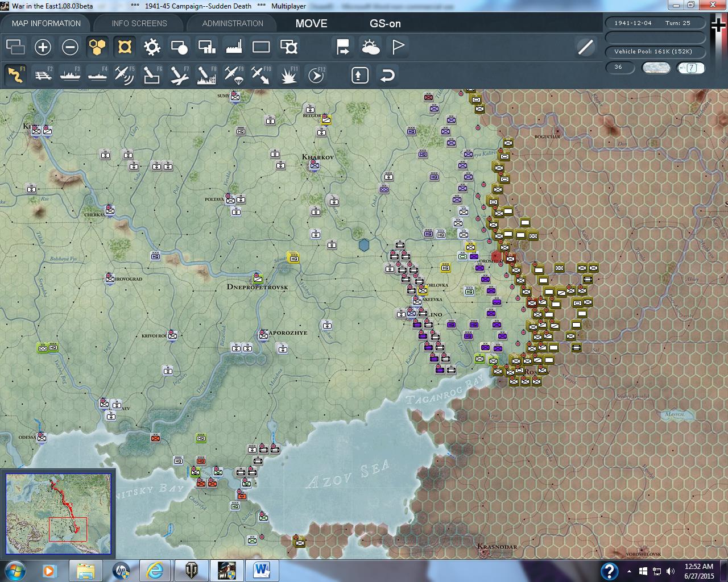Image resolution: width=728 pixels, height=582 pixels.
Task: Click the undo curved arrow icon
Action: click(387, 75)
